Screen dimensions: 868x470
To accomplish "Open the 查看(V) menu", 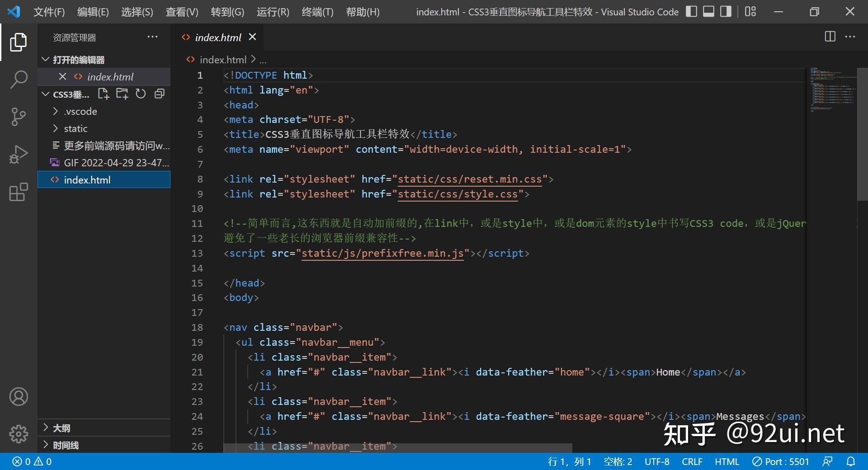I will 182,12.
